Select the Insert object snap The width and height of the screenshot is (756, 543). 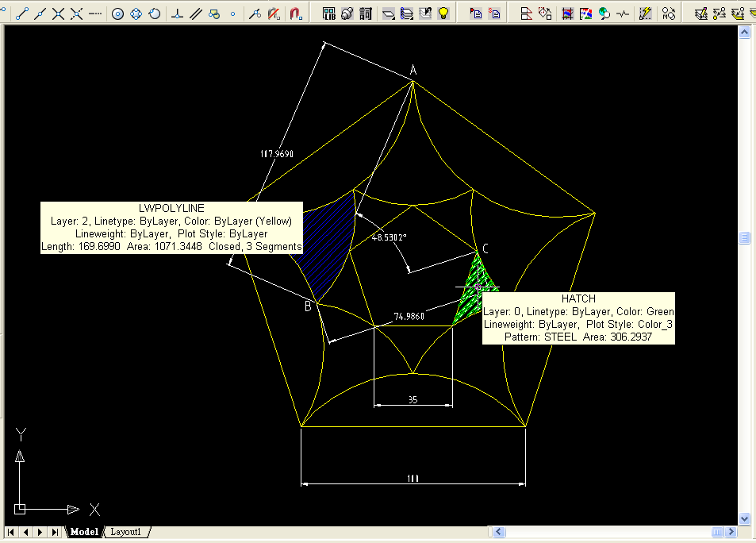point(214,13)
